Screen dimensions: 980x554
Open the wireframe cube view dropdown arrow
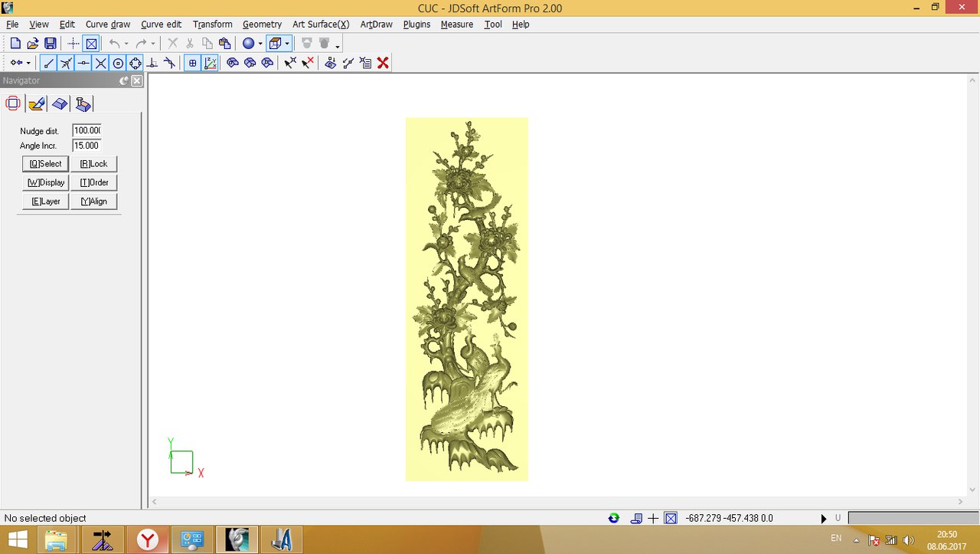click(x=287, y=44)
